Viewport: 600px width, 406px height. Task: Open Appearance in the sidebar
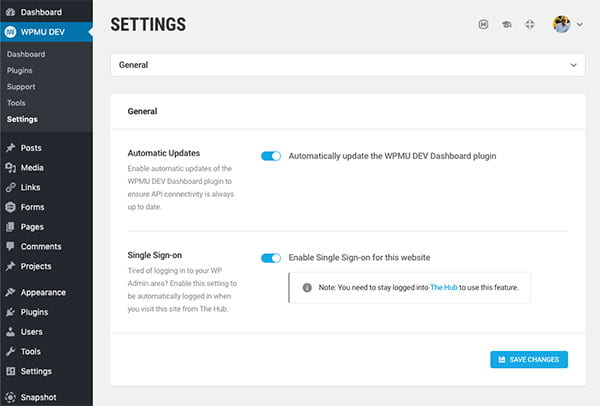[43, 292]
